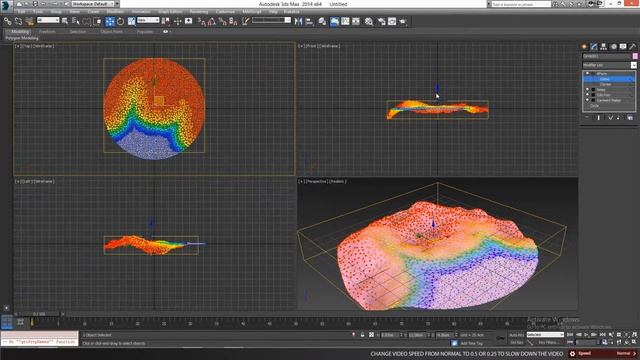Expand the Polygon Modeling ribbon panel
Viewport: 640px width, 360px height.
coord(22,38)
